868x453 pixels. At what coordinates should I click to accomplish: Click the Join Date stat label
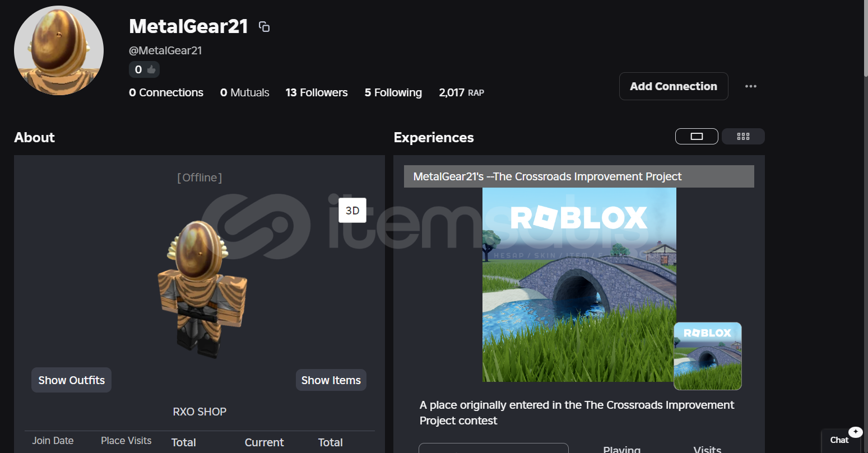click(x=53, y=441)
